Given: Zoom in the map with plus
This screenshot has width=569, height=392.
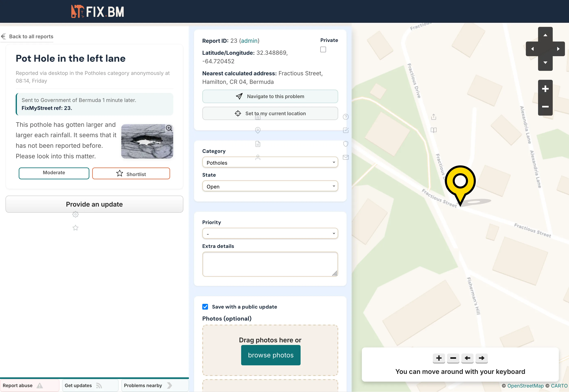Looking at the screenshot, I should (545, 89).
